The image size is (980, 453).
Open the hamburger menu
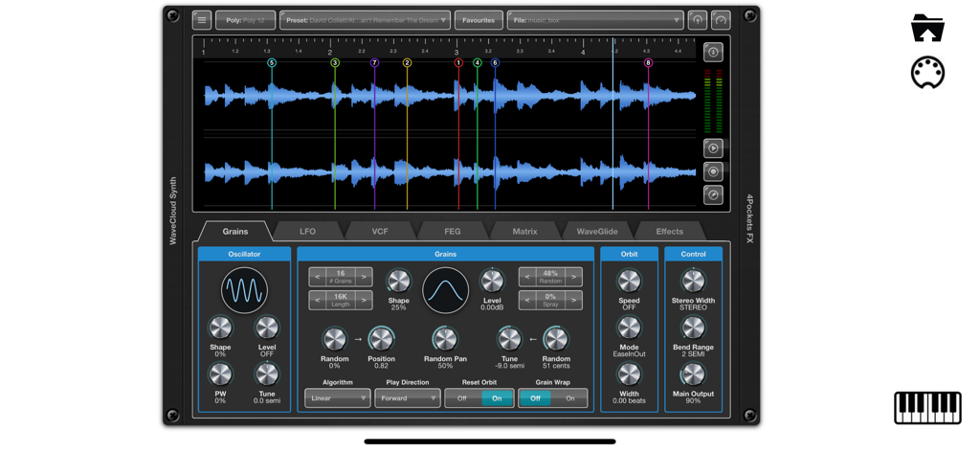tap(201, 20)
